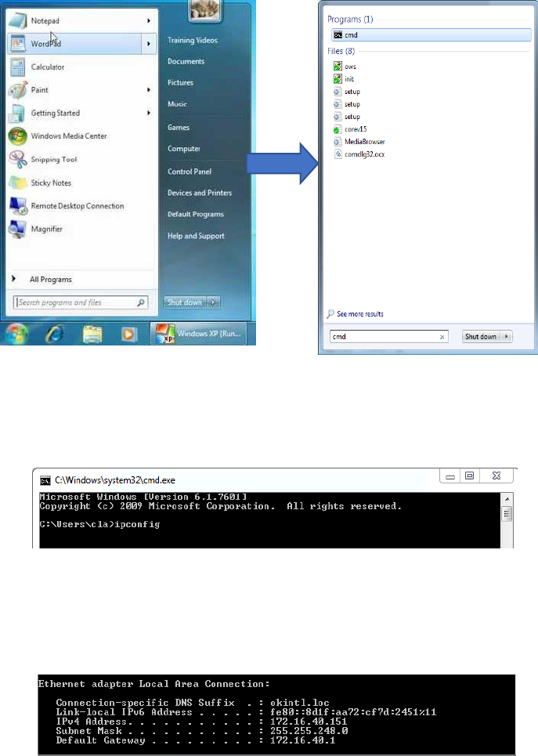This screenshot has height=756, width=538.
Task: Expand Getting Started jump list arrow
Action: pos(149,113)
